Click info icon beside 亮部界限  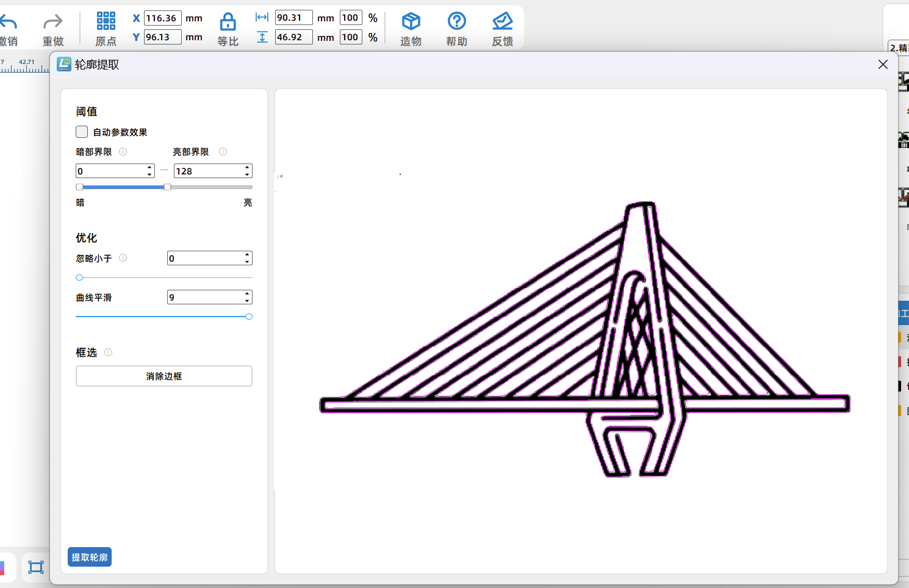223,152
